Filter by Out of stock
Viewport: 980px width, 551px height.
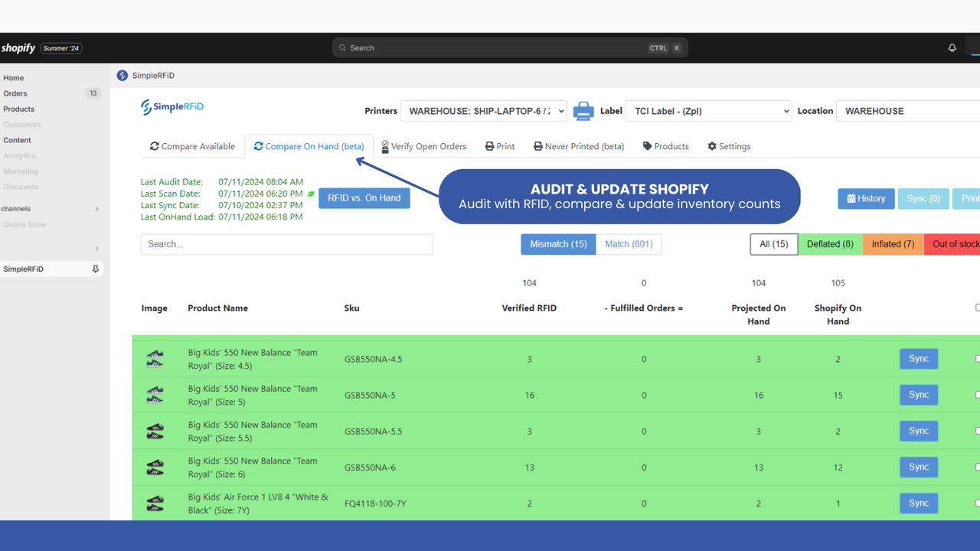tap(952, 244)
